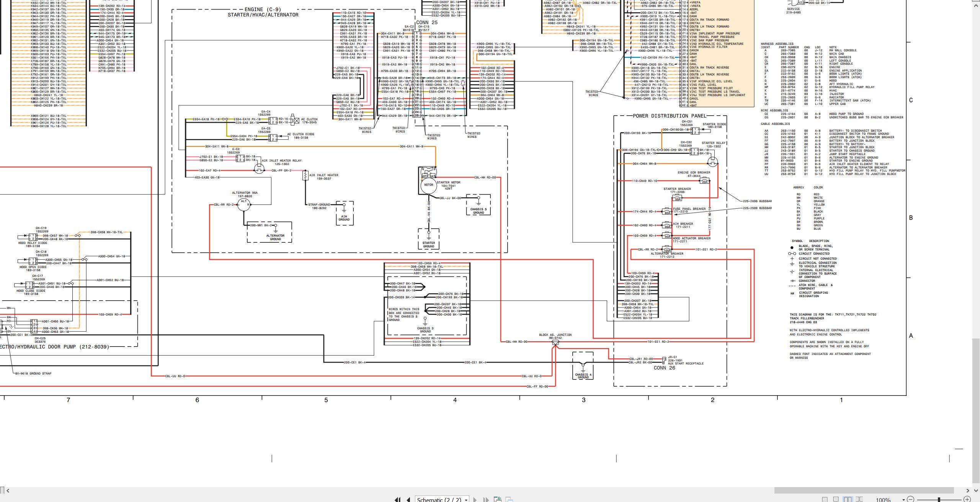Click the next view icon
Viewport: 980px width, 502px height.
[x=509, y=499]
